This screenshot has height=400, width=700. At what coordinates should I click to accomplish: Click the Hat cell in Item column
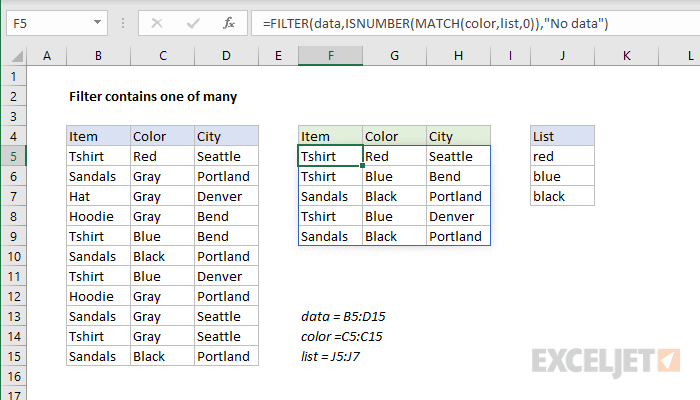pos(98,196)
